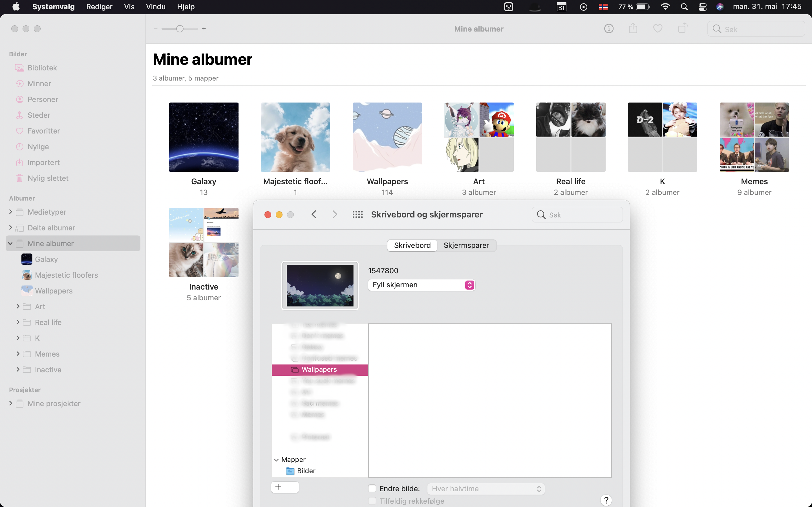The height and width of the screenshot is (507, 812).
Task: Open the Vis menu
Action: pyautogui.click(x=129, y=7)
